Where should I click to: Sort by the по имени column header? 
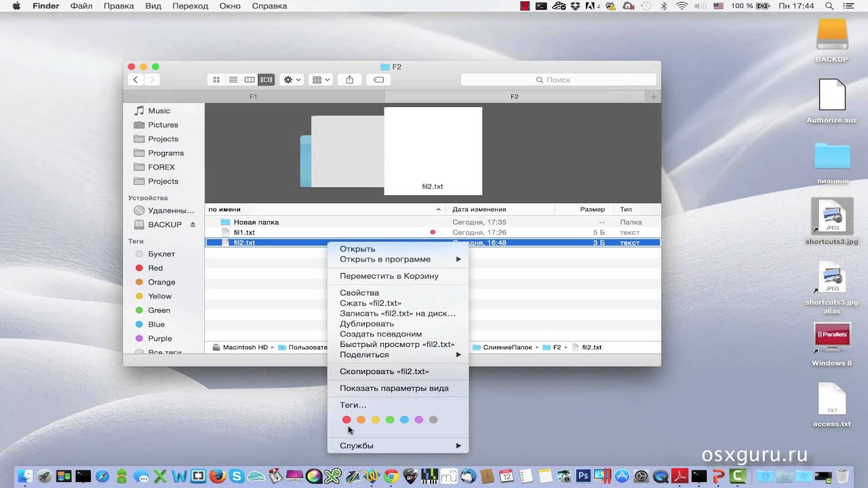pyautogui.click(x=325, y=209)
